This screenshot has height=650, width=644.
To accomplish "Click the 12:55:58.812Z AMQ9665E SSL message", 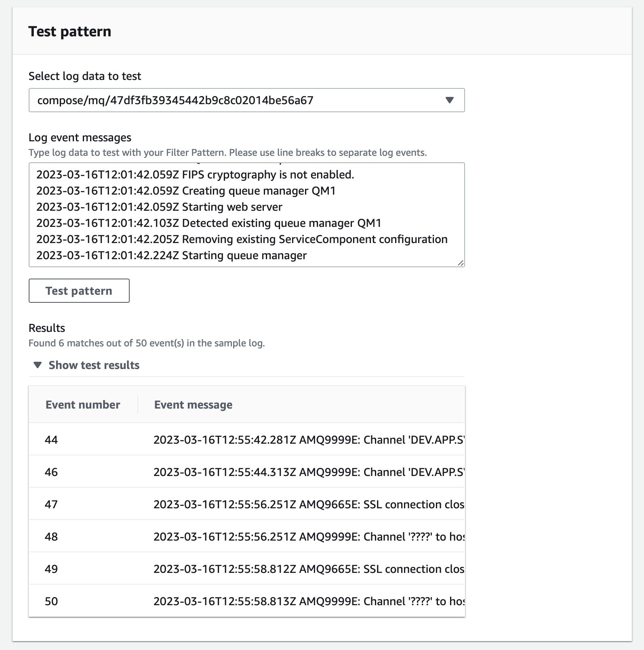I will tap(309, 569).
